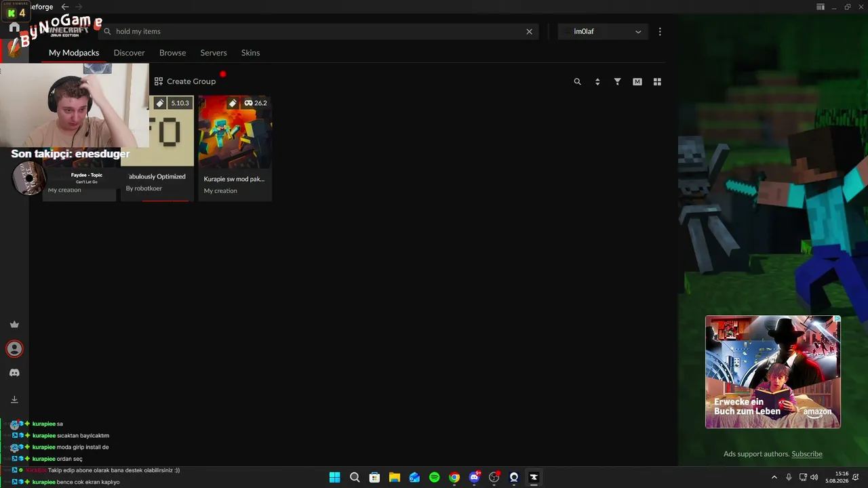868x488 pixels.
Task: Select the Minecraft game icon in the sidebar
Action: pyautogui.click(x=14, y=50)
